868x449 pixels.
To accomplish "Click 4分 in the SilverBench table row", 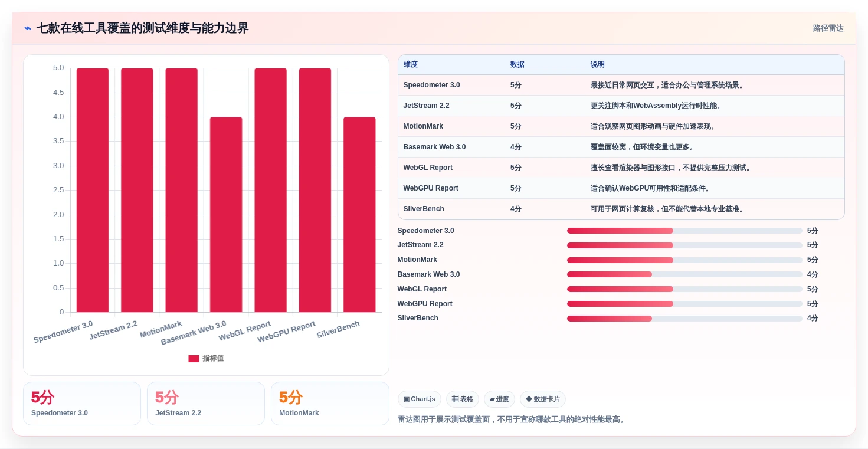I will (516, 209).
